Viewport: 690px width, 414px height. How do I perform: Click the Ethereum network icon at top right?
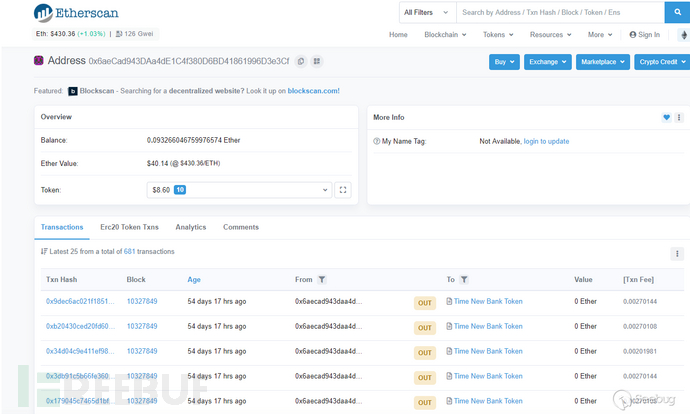pyautogui.click(x=684, y=35)
